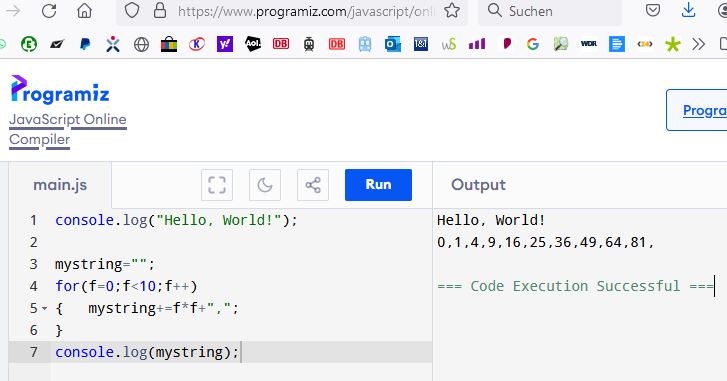Open the Pocket save icon
This screenshot has height=381, width=727.
pos(653,10)
